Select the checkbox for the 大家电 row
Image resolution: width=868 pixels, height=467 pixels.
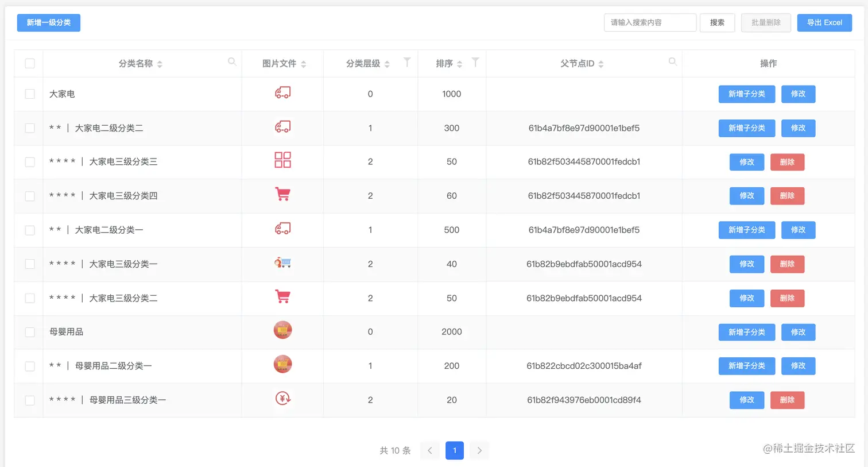point(29,94)
